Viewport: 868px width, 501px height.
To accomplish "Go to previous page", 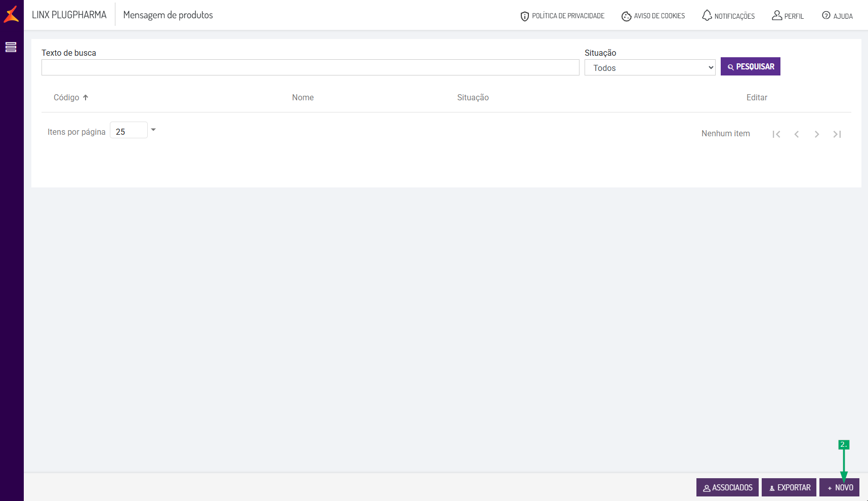I will [797, 134].
